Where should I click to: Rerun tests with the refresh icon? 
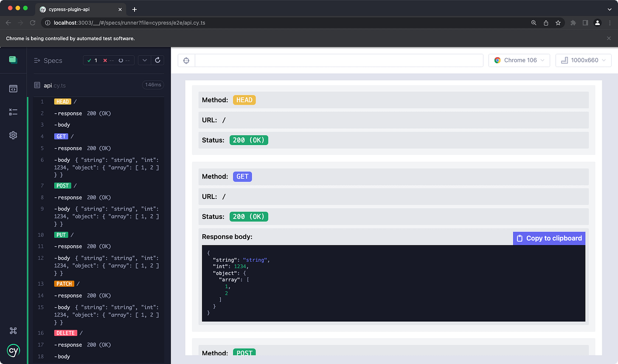157,60
